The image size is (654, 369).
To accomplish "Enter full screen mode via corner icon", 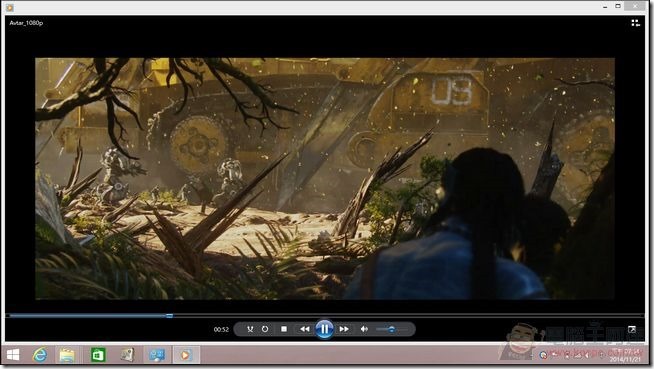I will coord(632,329).
